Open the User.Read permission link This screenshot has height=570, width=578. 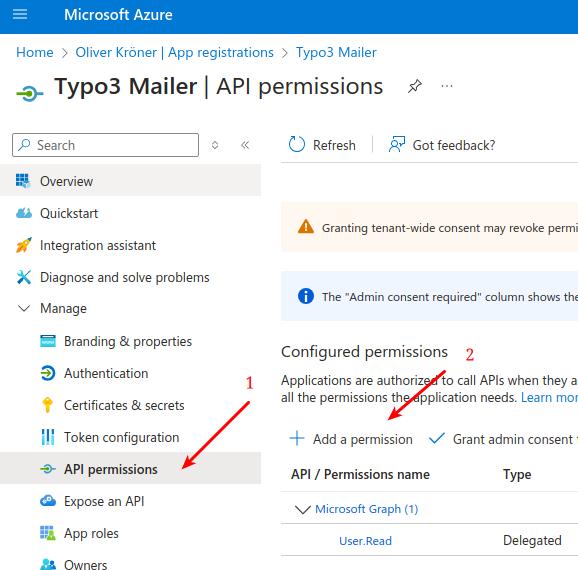[x=365, y=541]
